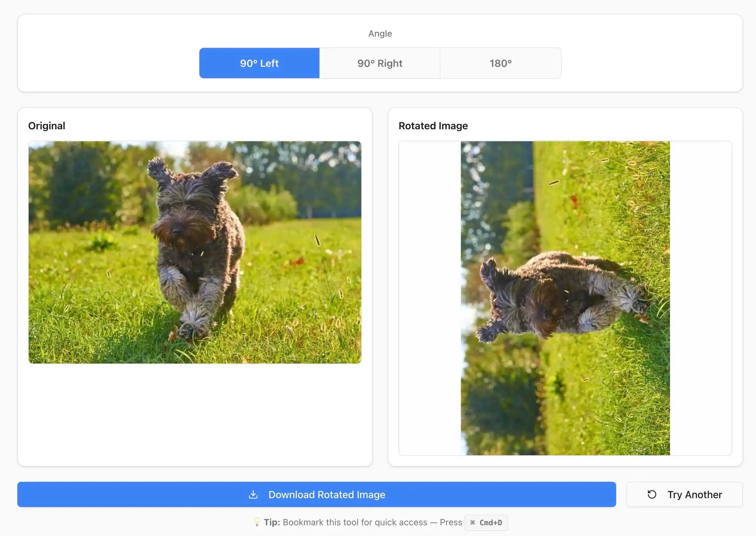The width and height of the screenshot is (756, 536).
Task: Switch rotation angle to 180°
Action: pyautogui.click(x=501, y=63)
